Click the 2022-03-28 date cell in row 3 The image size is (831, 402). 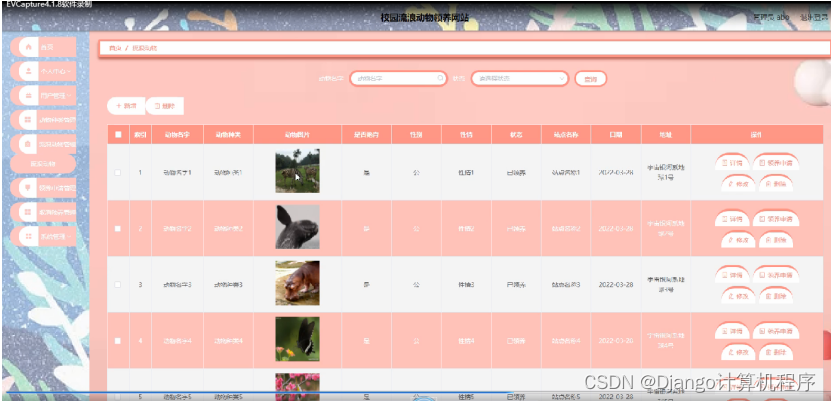point(615,284)
